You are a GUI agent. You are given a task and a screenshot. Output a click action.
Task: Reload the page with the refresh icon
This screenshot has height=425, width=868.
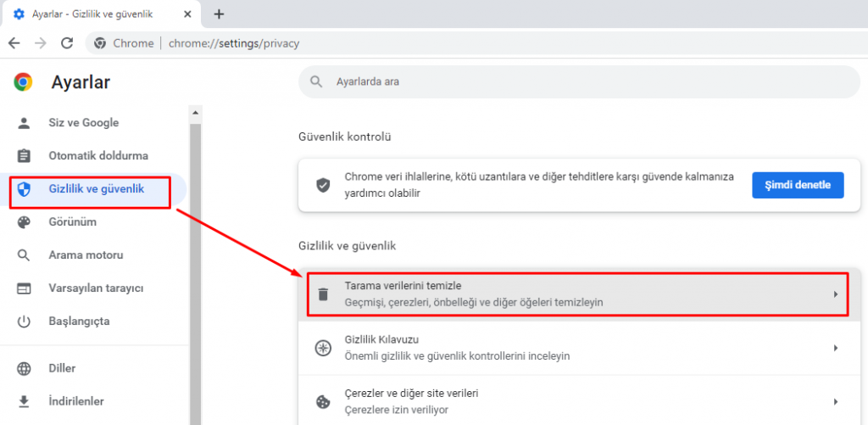click(x=67, y=43)
